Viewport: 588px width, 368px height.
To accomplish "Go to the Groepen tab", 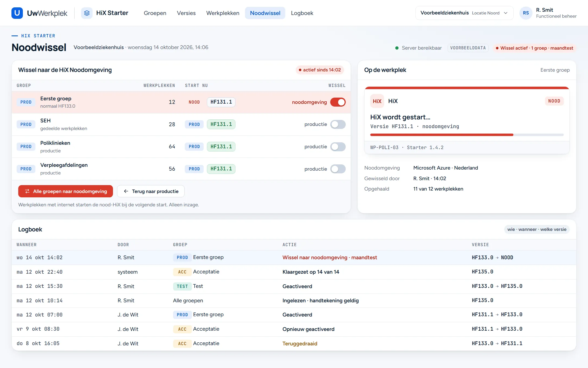I will 155,13.
